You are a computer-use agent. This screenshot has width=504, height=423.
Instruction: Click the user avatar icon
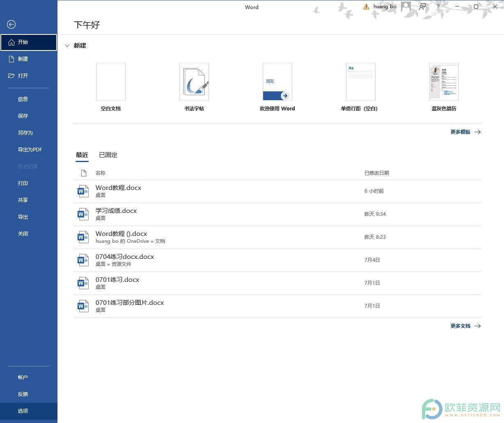(406, 7)
